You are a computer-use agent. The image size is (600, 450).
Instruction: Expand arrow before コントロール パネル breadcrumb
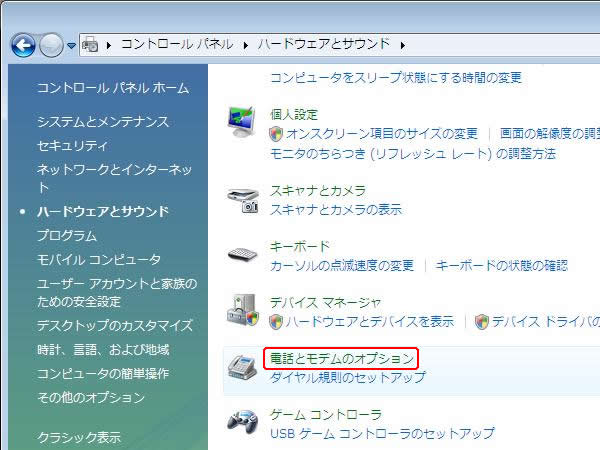pos(109,46)
